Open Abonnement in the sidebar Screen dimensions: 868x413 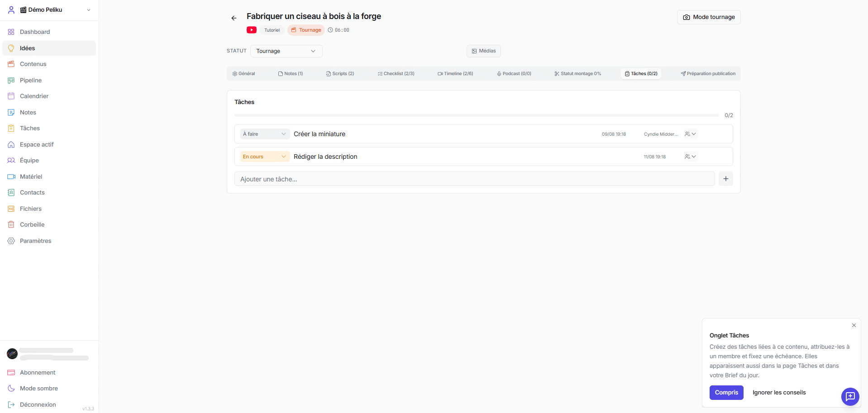49,373
